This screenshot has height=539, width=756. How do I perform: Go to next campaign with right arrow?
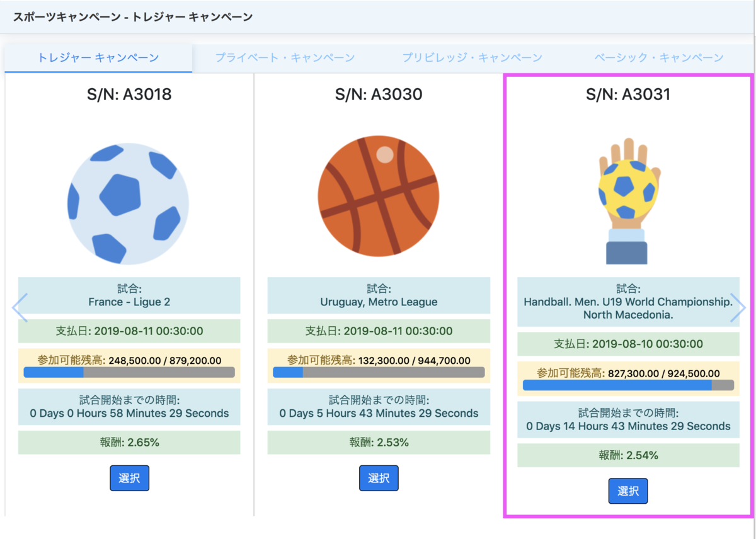(x=738, y=307)
